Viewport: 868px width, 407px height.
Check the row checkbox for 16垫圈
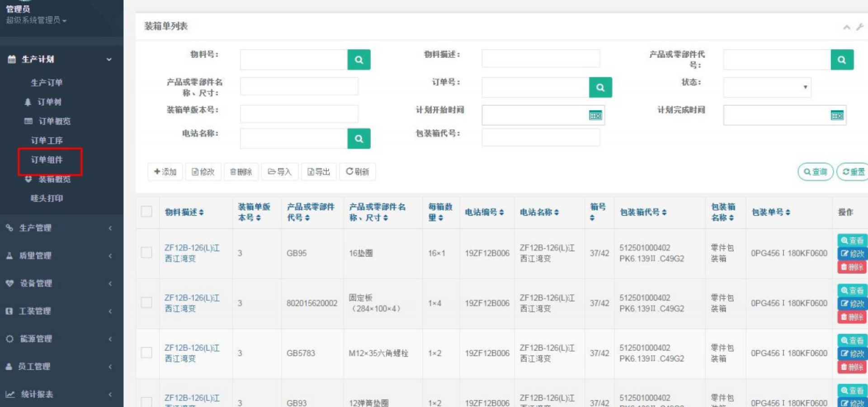click(146, 253)
